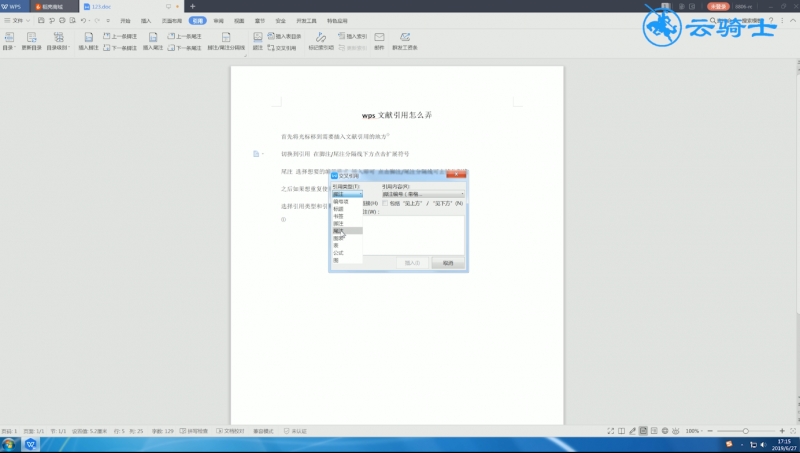Click the 字数: 129 word count

(163, 431)
